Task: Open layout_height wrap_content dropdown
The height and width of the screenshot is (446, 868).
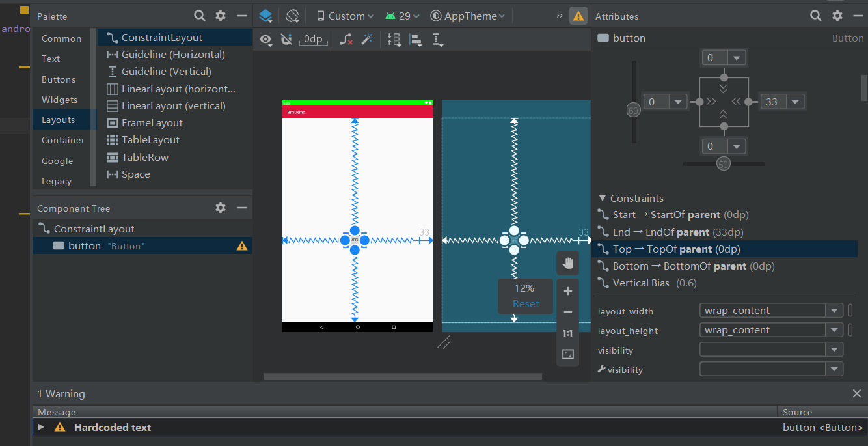Action: click(x=834, y=330)
